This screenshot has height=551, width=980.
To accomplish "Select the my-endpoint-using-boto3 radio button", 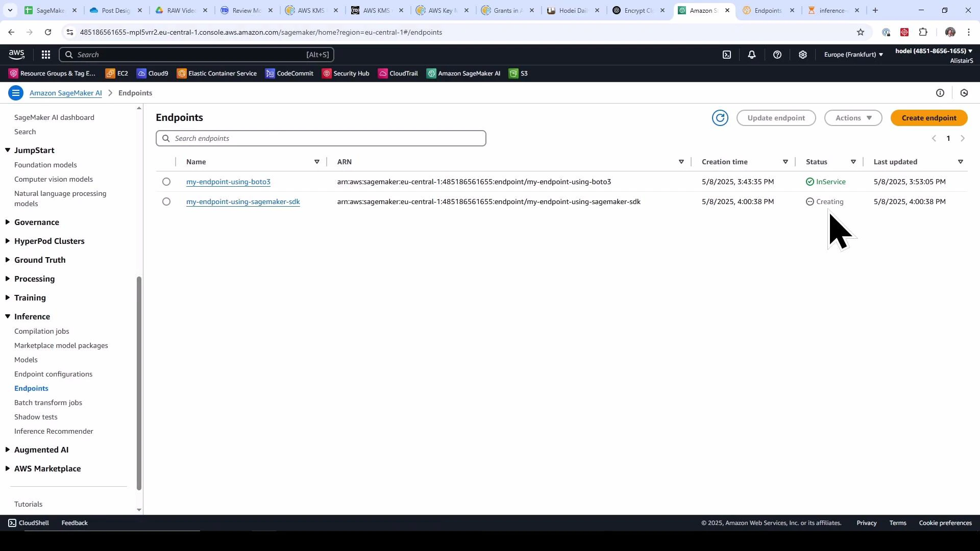I will coord(166,182).
